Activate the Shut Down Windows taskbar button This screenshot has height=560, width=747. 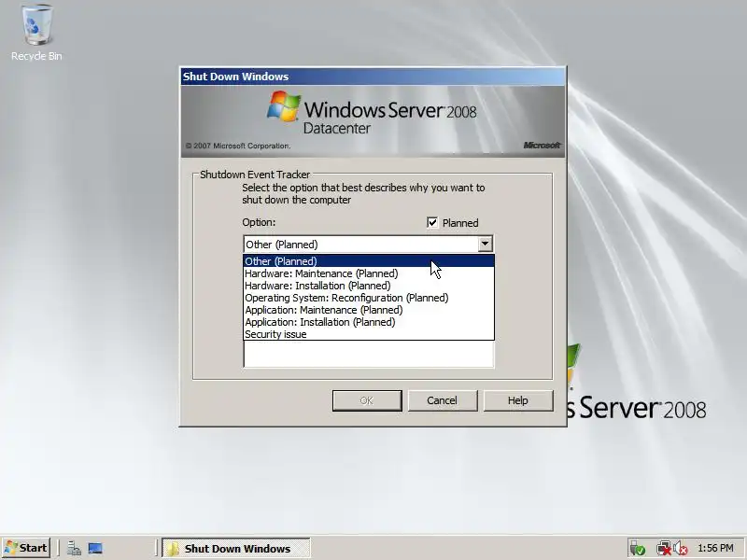[236, 549]
